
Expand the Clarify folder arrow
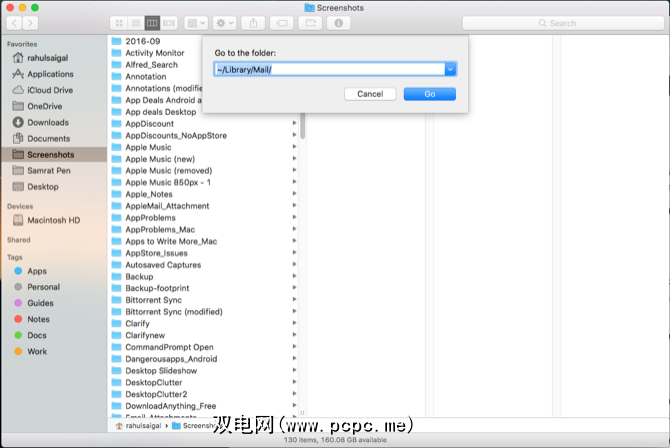(294, 323)
